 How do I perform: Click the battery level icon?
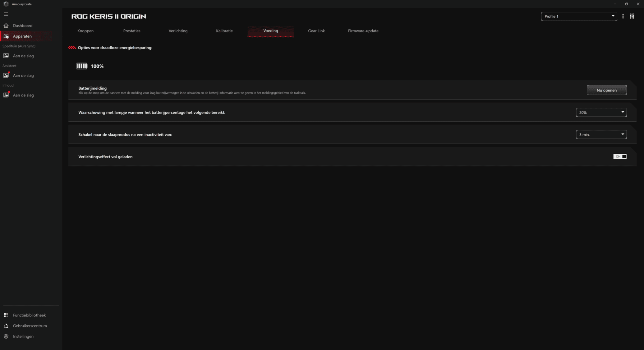[82, 66]
